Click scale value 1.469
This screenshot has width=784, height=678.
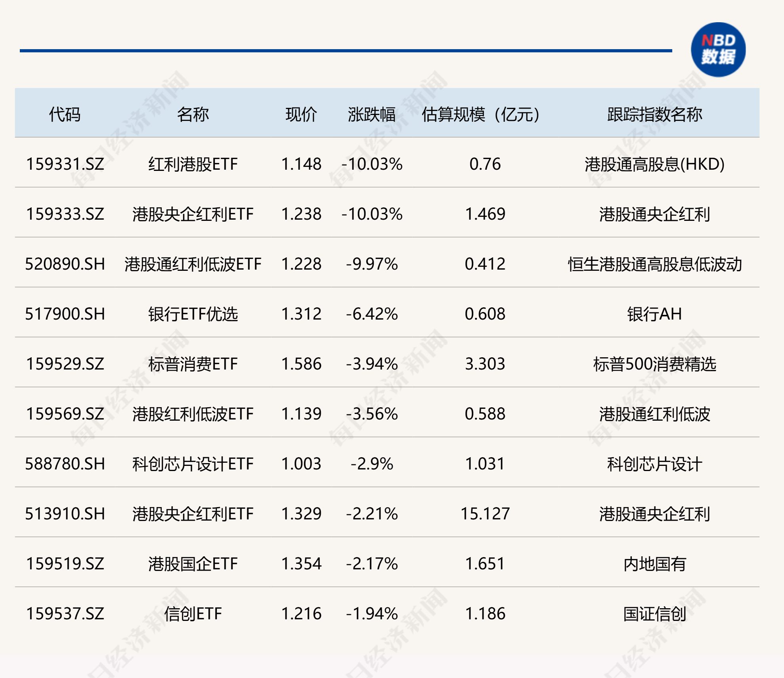coord(485,214)
